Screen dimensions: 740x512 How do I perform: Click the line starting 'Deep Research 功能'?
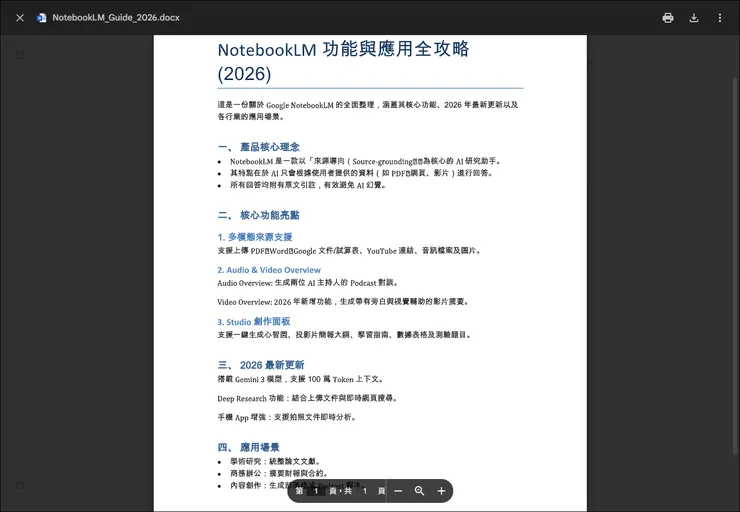(308, 398)
